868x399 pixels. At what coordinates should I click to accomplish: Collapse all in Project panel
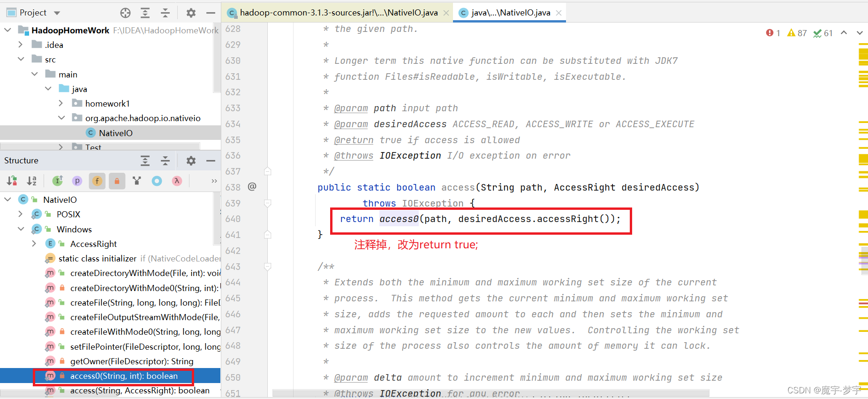pos(166,13)
